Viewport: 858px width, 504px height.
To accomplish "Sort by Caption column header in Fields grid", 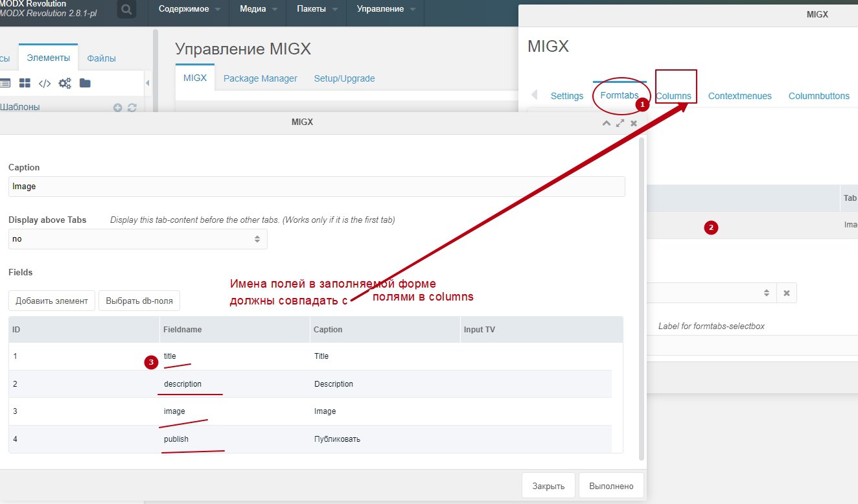I will (385, 330).
